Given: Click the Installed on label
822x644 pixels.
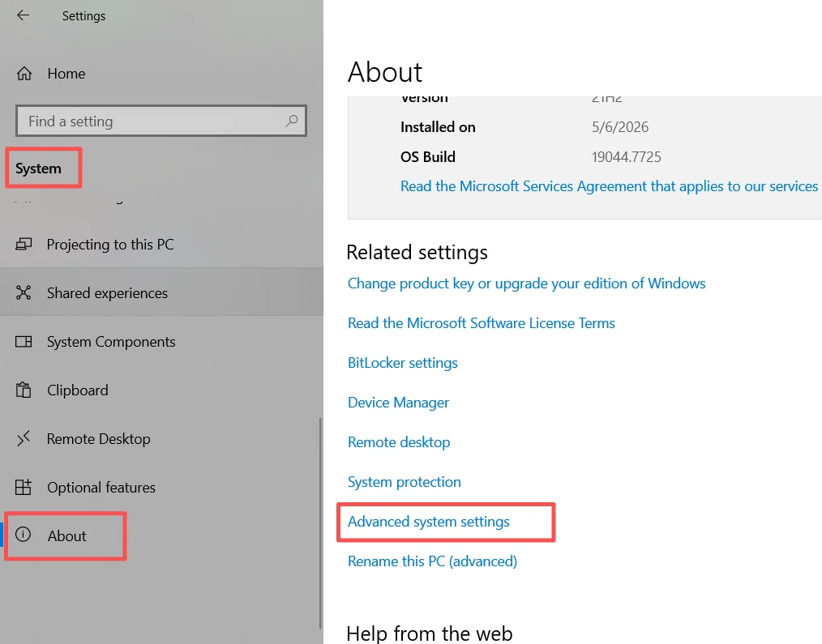Looking at the screenshot, I should [438, 127].
